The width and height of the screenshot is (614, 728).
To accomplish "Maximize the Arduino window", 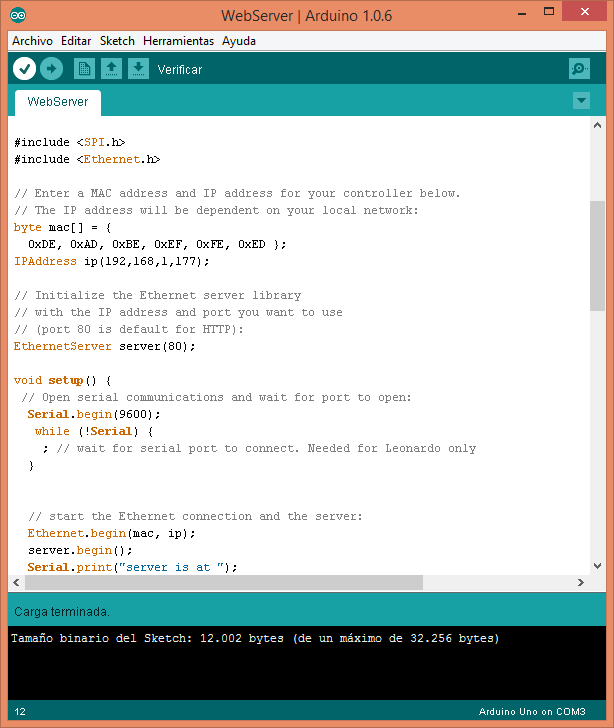I will 549,12.
